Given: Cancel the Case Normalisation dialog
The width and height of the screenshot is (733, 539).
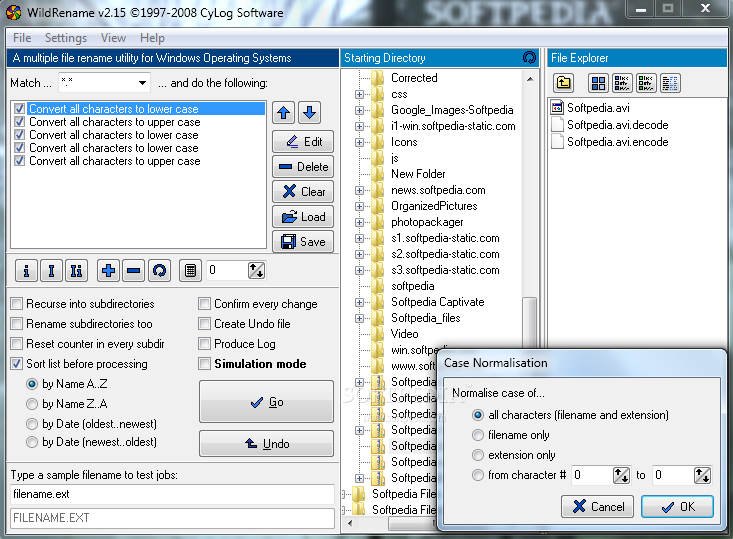Looking at the screenshot, I should tap(598, 507).
